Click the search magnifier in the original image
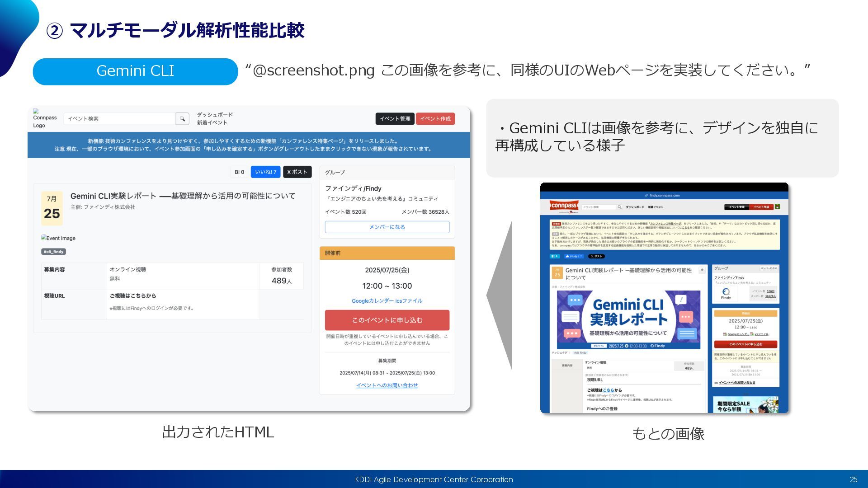The image size is (868, 488). 619,207
